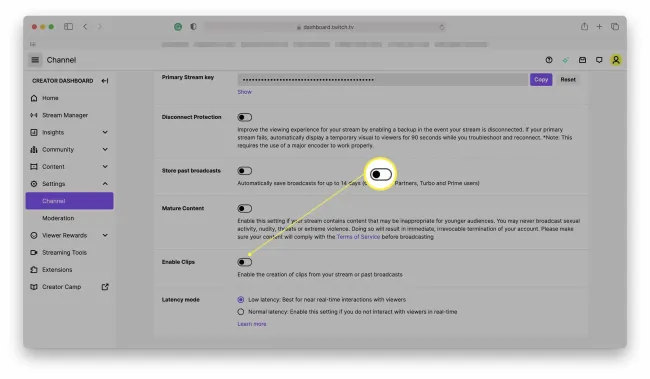Open Home in the sidebar
Screen dimensions: 650x379
[50, 98]
